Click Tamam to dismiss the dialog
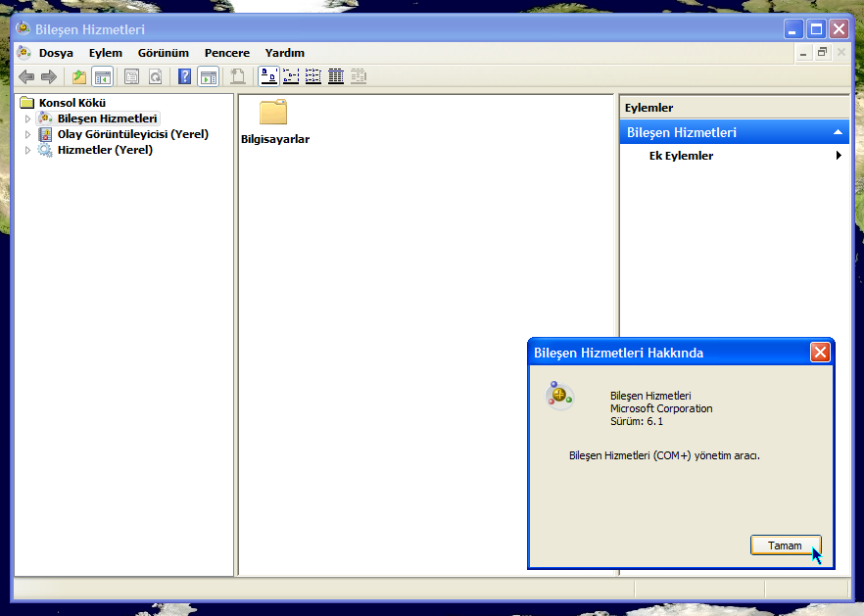This screenshot has width=864, height=616. click(x=786, y=545)
